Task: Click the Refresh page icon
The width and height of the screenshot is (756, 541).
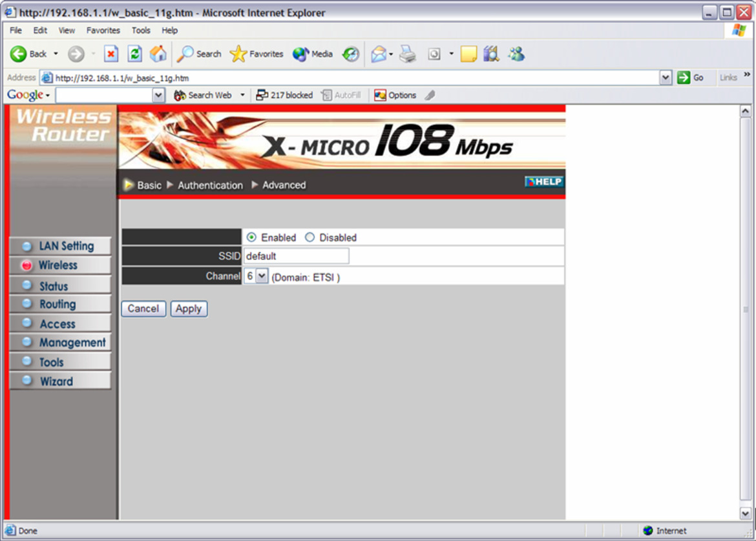Action: pos(134,54)
